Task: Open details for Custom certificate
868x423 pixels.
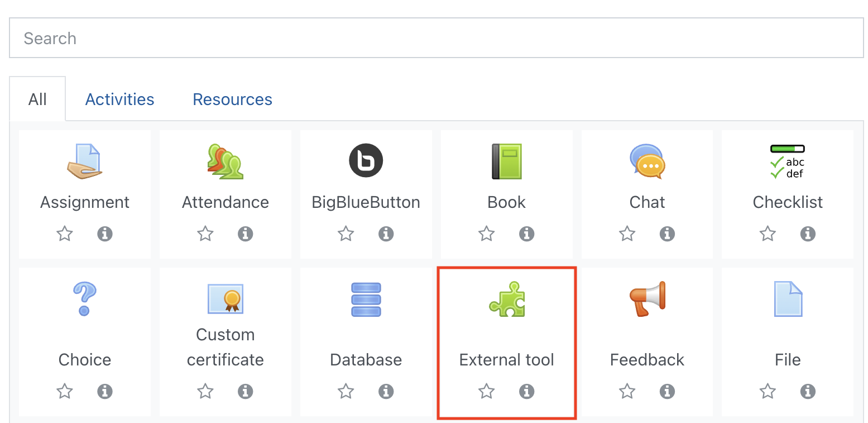Action: 246,392
